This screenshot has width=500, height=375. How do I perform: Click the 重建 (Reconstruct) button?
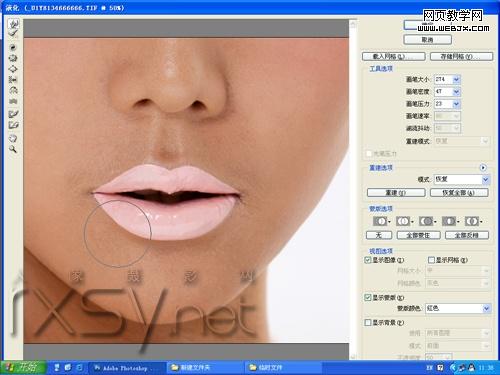[396, 193]
